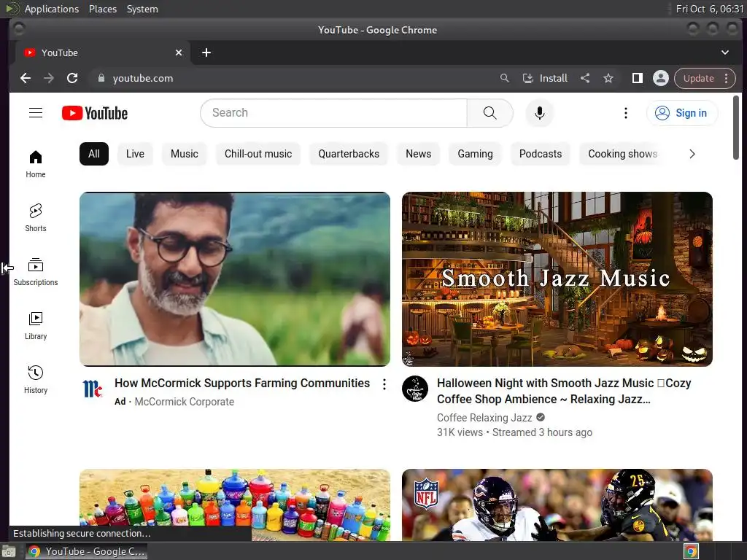747x560 pixels.
Task: Open a new tab
Action: pos(206,52)
